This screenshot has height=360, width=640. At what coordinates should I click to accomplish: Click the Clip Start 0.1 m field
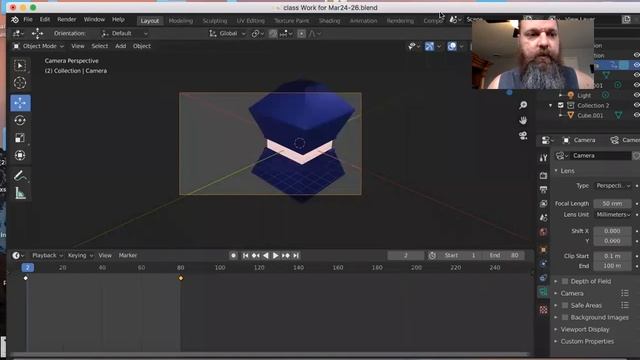point(612,256)
